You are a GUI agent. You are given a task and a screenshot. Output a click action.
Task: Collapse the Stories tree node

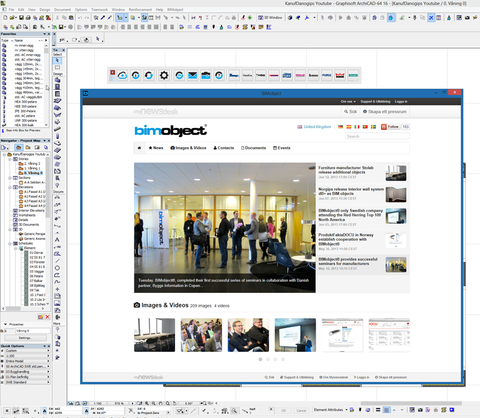(10, 159)
